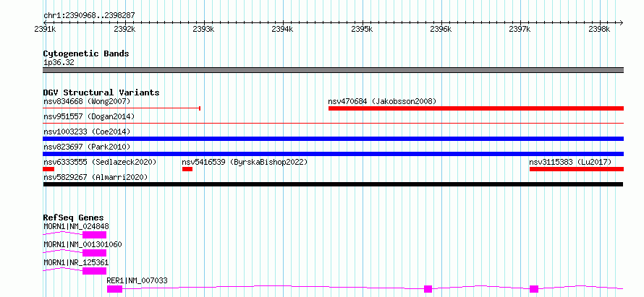Click the first RER1 exon block
This screenshot has width=644, height=297.
(114, 289)
